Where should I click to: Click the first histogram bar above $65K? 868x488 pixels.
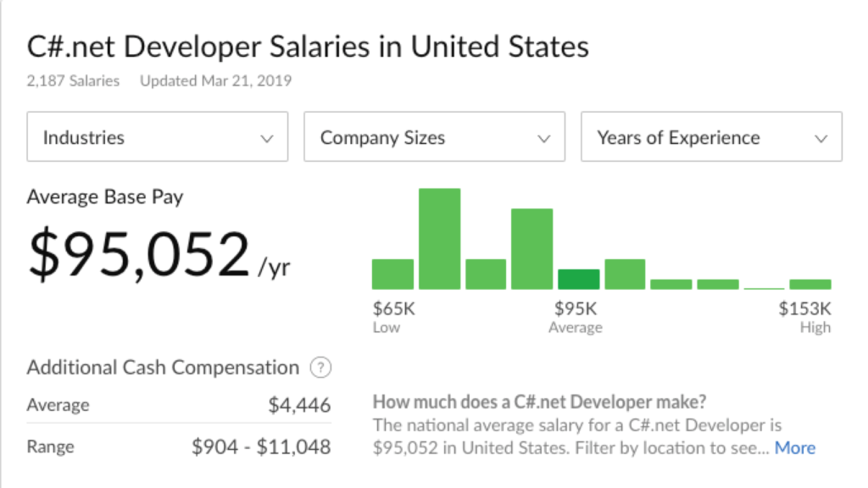(392, 274)
